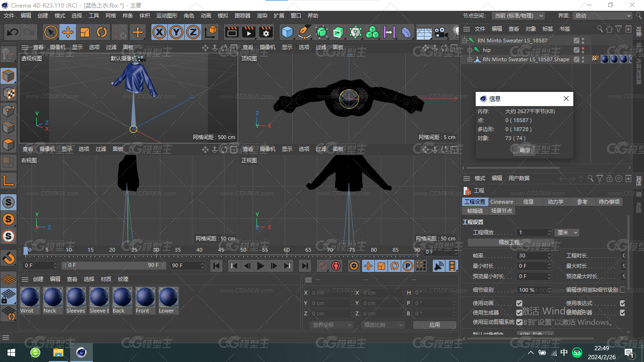
Task: Open Windows Start menu
Action: tap(11, 353)
